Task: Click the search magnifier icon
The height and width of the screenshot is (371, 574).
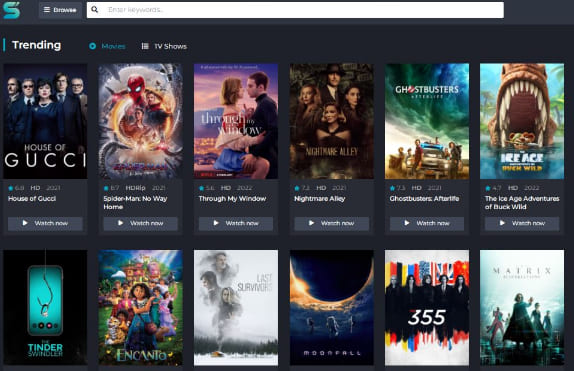Action: click(x=94, y=10)
